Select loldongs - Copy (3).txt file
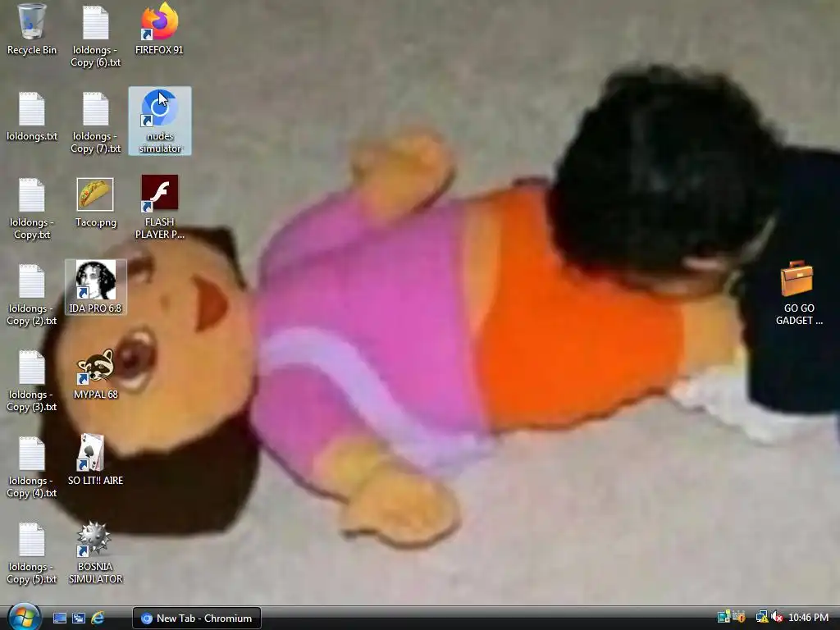The image size is (840, 630). click(32, 381)
